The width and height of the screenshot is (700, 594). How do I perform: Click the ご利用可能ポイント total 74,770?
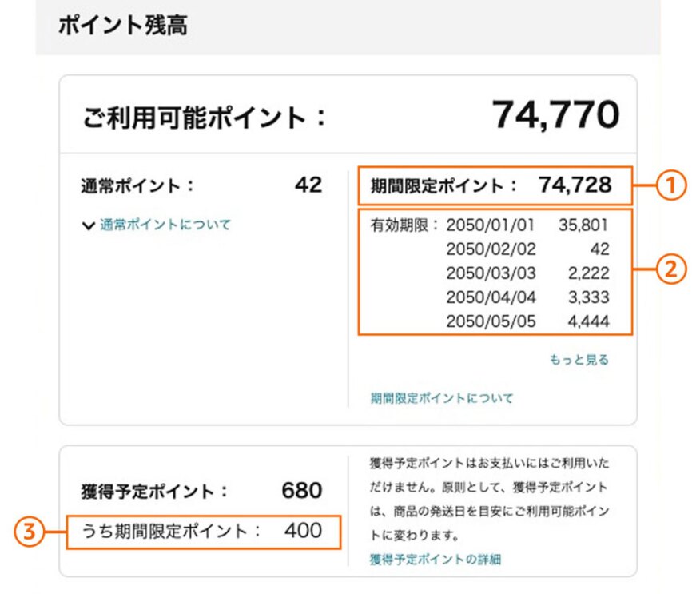tap(555, 116)
